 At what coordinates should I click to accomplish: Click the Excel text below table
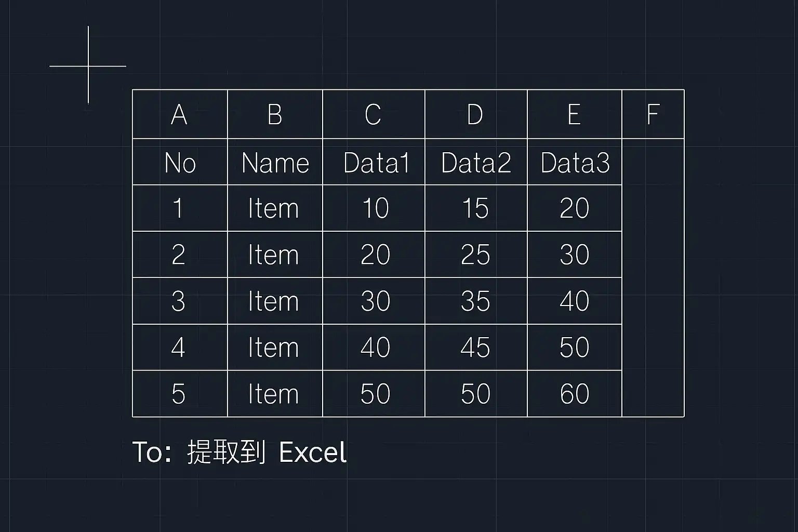click(x=313, y=452)
